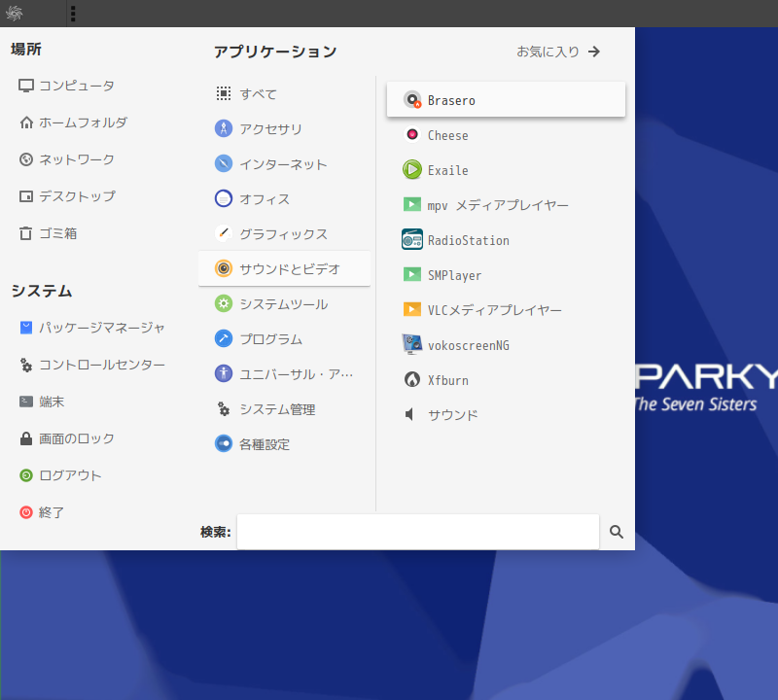The image size is (778, 700).
Task: Launch the パッケージマネージャ
Action: coord(92,328)
